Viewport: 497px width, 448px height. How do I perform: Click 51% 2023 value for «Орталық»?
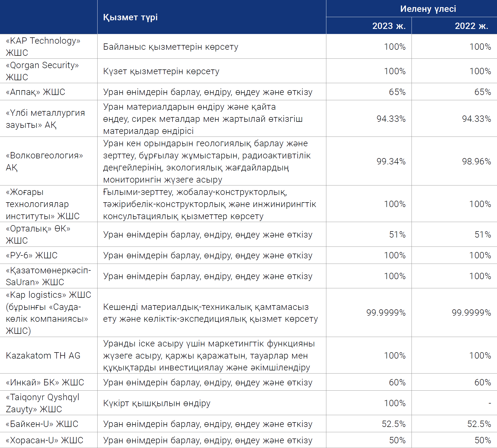click(x=397, y=234)
